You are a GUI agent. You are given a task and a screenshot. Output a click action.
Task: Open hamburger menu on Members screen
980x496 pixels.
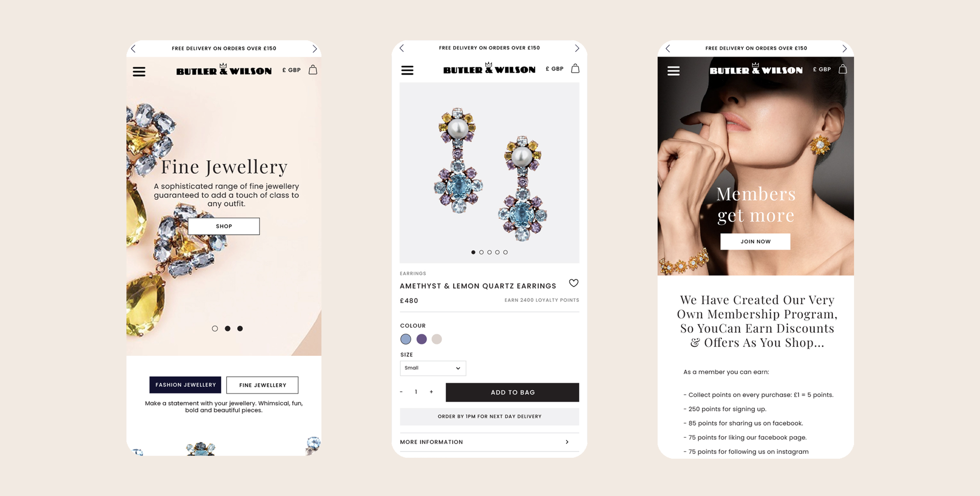[x=673, y=71]
